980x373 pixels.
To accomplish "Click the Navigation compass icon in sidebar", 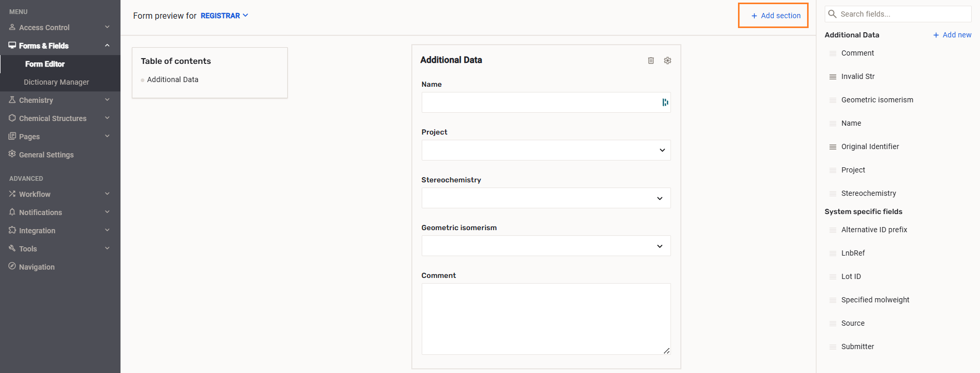I will tap(12, 267).
